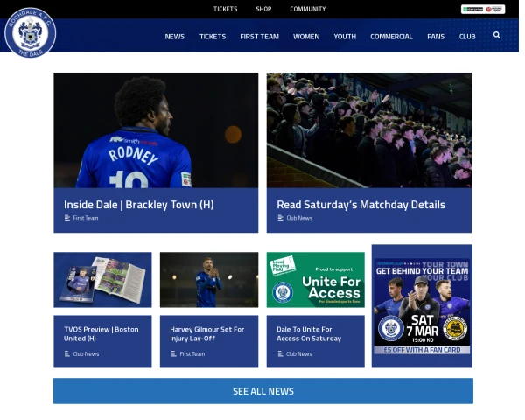
Task: Open the Unite For Access green thumbnail
Action: coord(315,280)
